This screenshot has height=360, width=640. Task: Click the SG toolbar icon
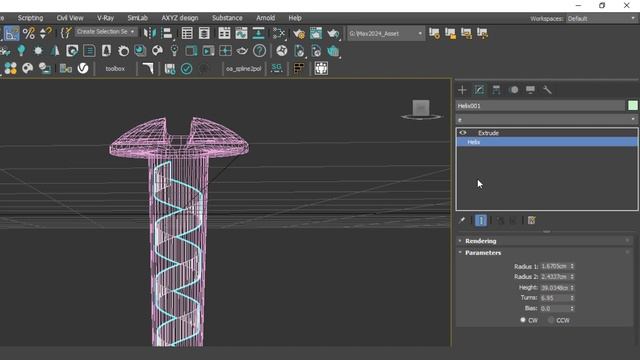(x=276, y=68)
